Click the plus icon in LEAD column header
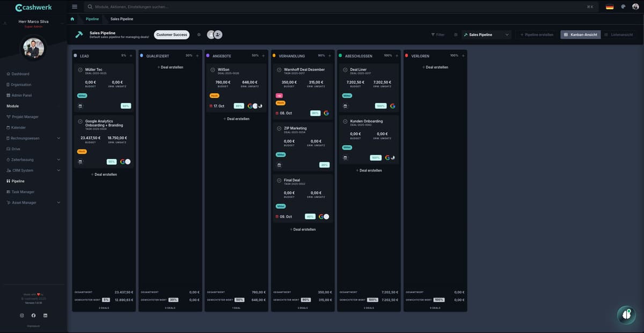Viewport: 644px width, 333px height. point(130,55)
